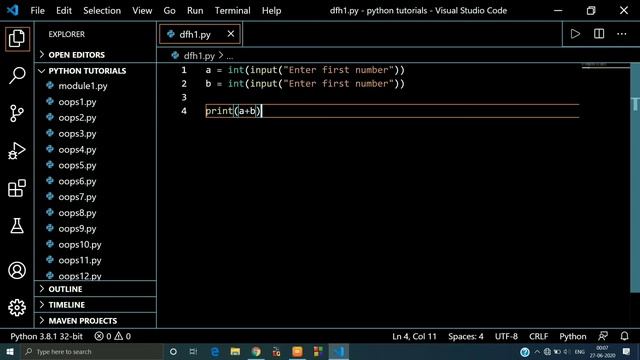Open the Edit menu

tap(64, 11)
